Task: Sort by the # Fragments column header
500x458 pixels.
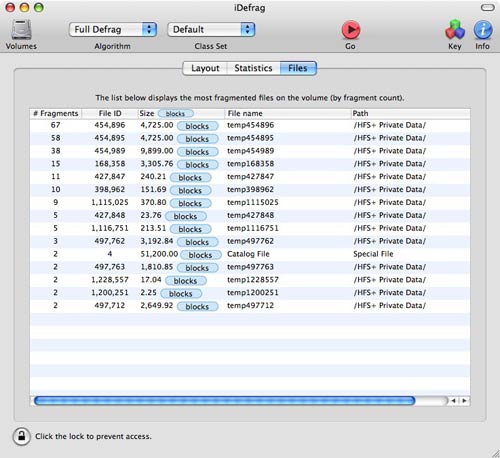Action: 56,114
